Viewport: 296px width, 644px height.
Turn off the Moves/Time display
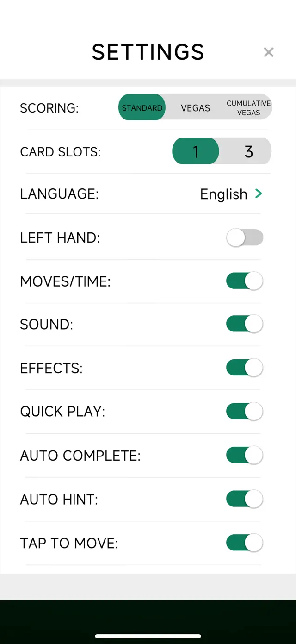[x=245, y=281]
